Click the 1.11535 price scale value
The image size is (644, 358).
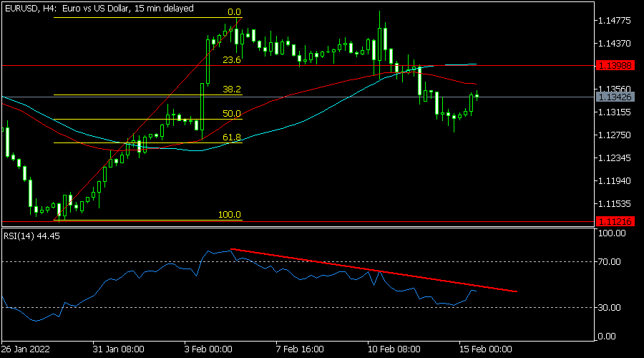click(615, 204)
